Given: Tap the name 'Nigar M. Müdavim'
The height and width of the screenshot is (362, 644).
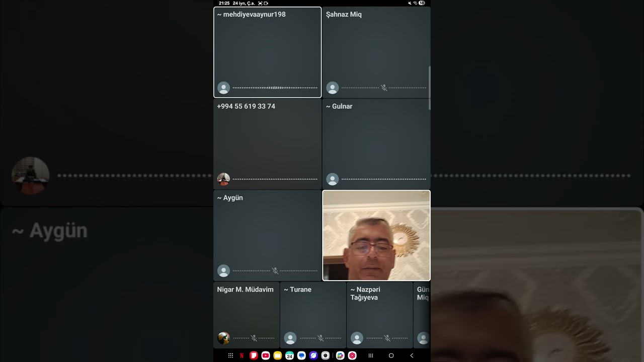Looking at the screenshot, I should tap(246, 290).
